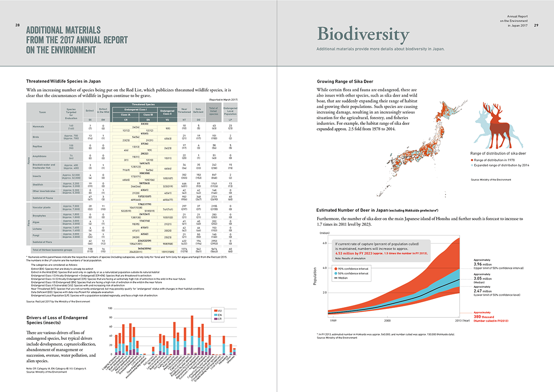The image size is (554, 392).
Task: Click the light blue 2014 expanded range dot
Action: [x=471, y=166]
